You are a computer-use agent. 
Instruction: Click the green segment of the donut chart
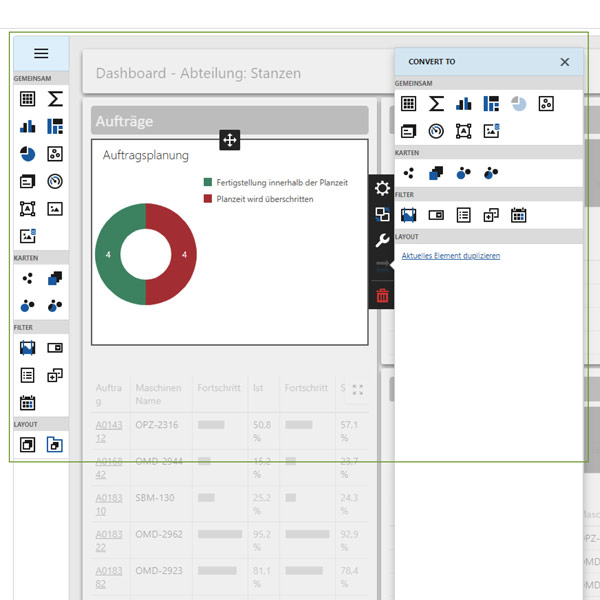click(x=108, y=254)
